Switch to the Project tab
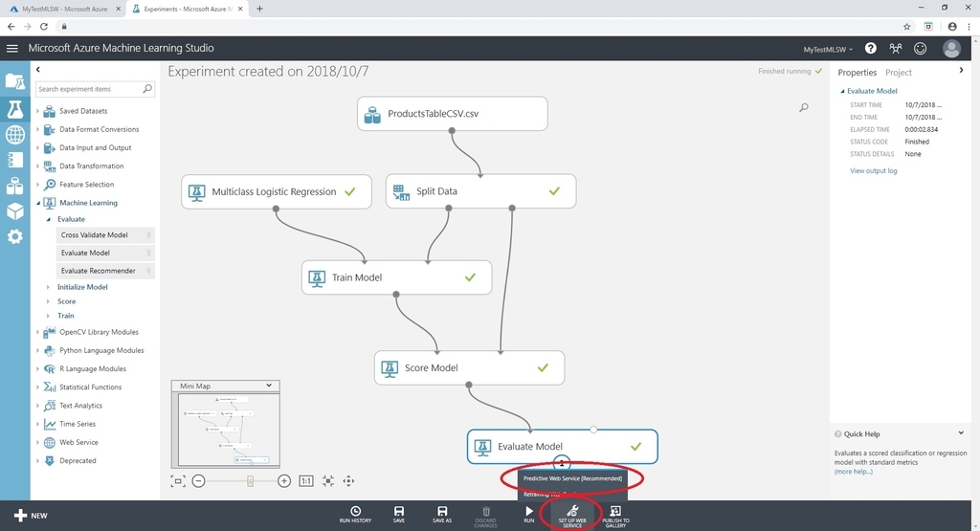 (898, 73)
